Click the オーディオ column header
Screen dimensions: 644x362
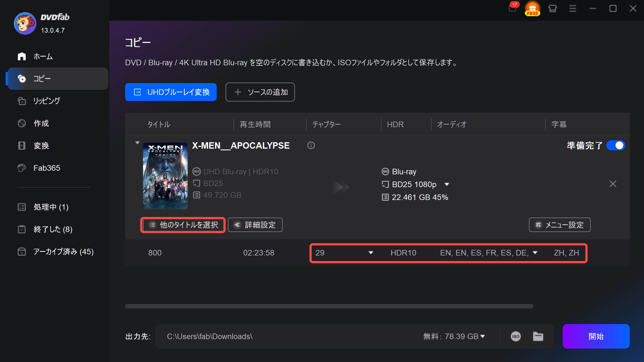[x=452, y=124]
